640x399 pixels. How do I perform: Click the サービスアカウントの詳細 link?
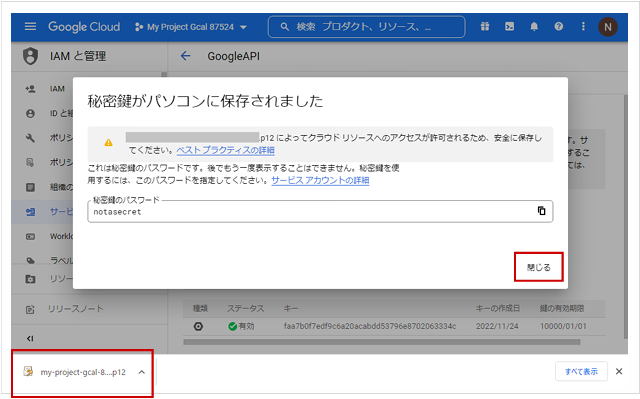coord(320,180)
